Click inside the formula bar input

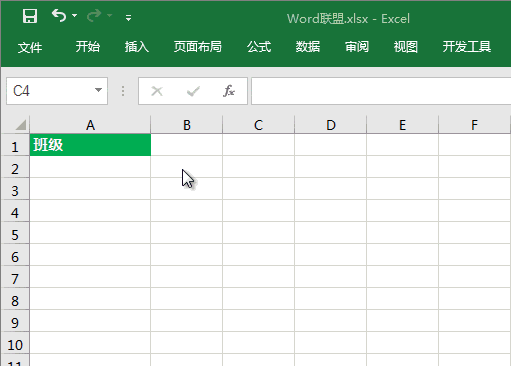point(381,91)
